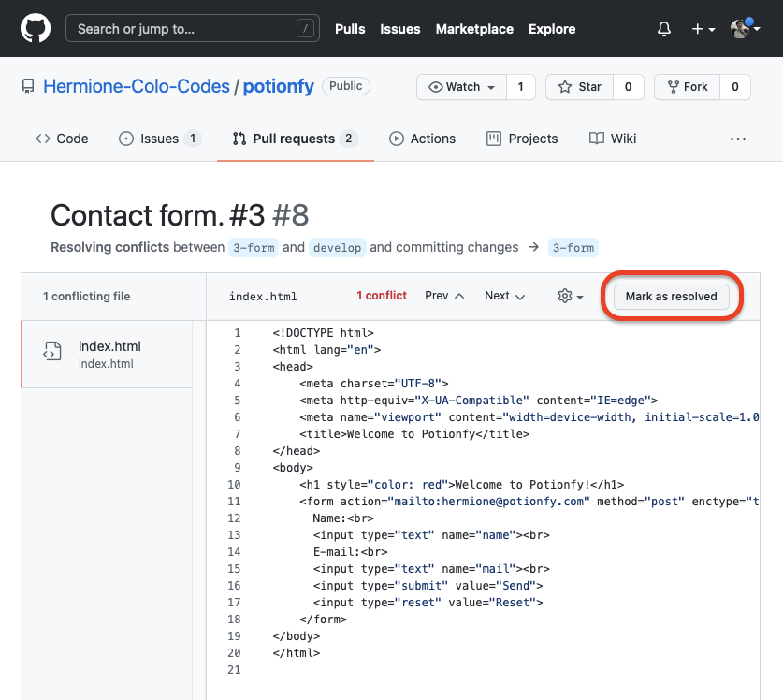
Task: Switch to the Code tab
Action: point(62,139)
